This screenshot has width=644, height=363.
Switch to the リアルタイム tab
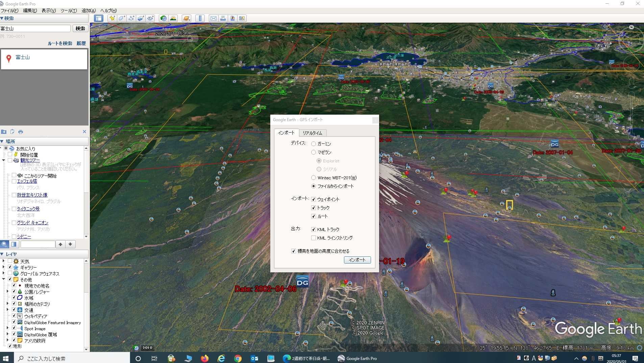pos(312,133)
